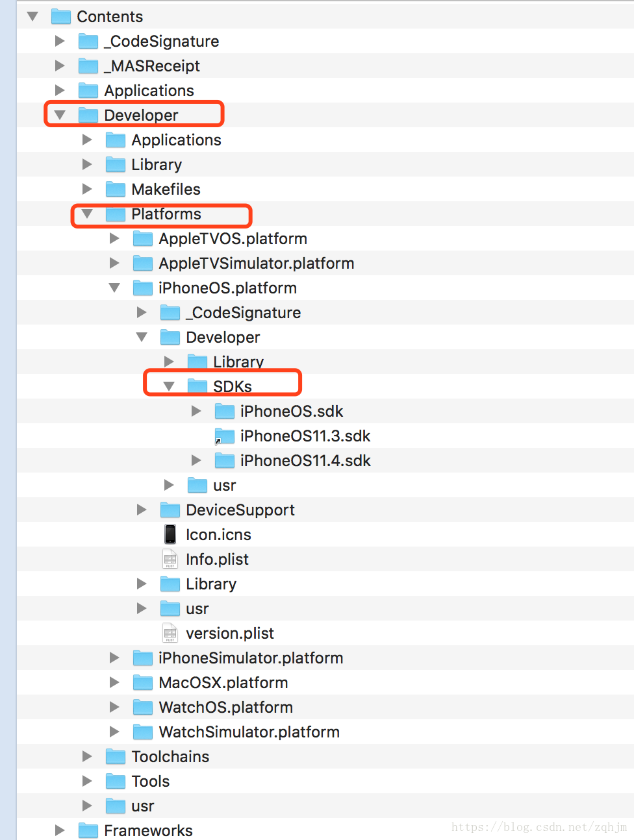Click the Info.plist file icon
Image resolution: width=634 pixels, height=840 pixels.
pos(170,559)
